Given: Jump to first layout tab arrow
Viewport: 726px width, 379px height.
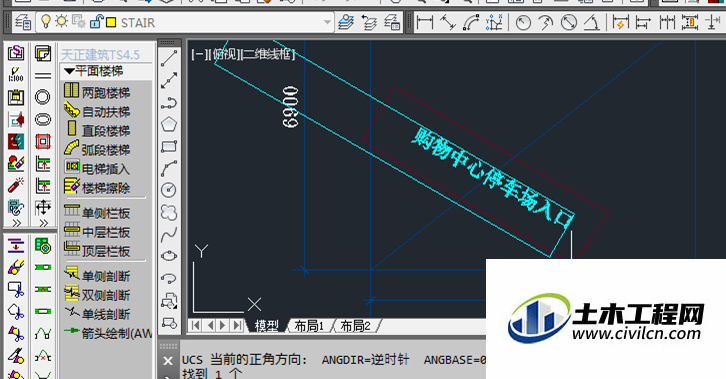Looking at the screenshot, I should [195, 325].
